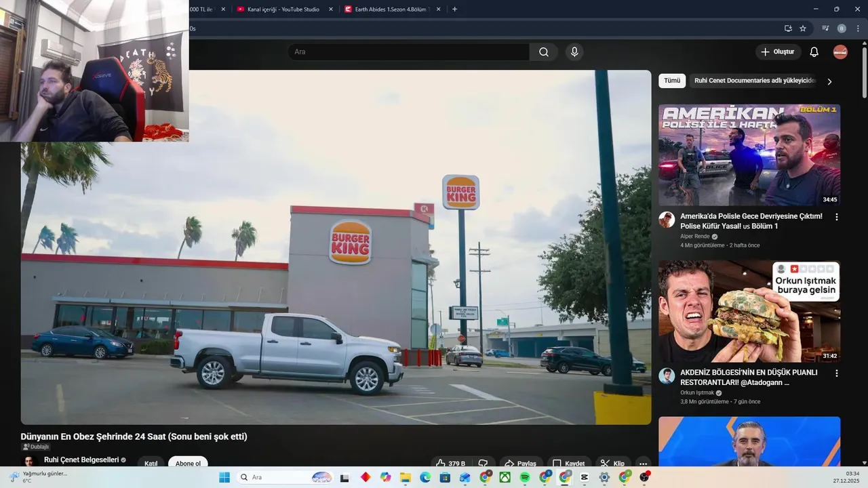Click Alper Rende channel avatar
Image resolution: width=868 pixels, height=488 pixels.
(x=667, y=220)
